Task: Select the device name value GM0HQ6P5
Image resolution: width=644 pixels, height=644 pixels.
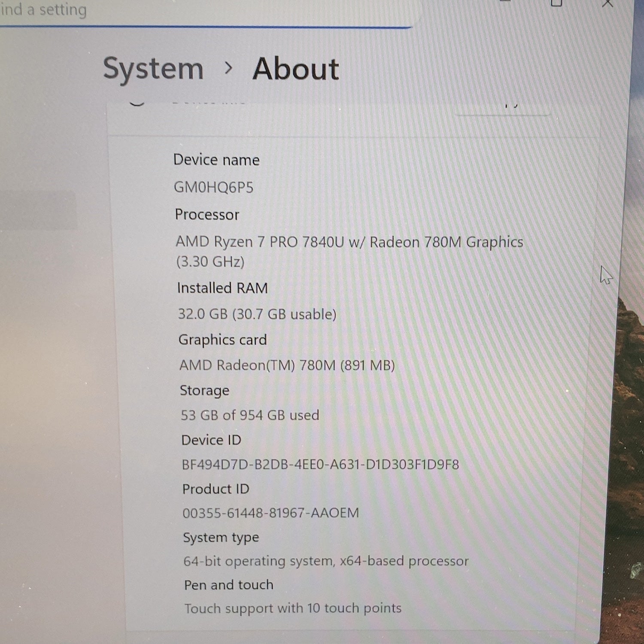Action: 213,187
